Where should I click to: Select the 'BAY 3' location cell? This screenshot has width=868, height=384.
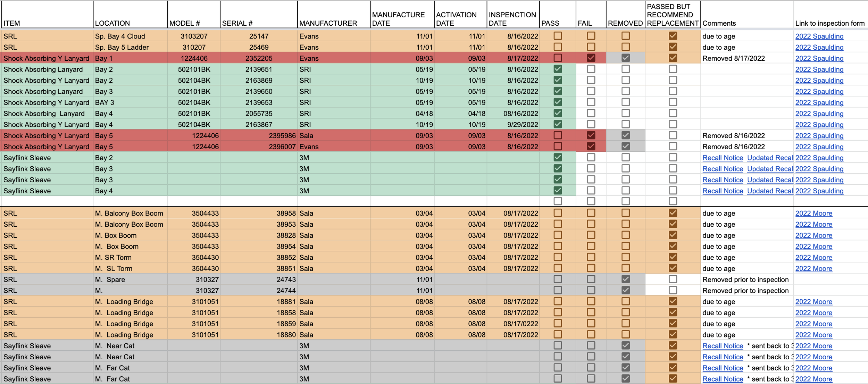point(131,102)
